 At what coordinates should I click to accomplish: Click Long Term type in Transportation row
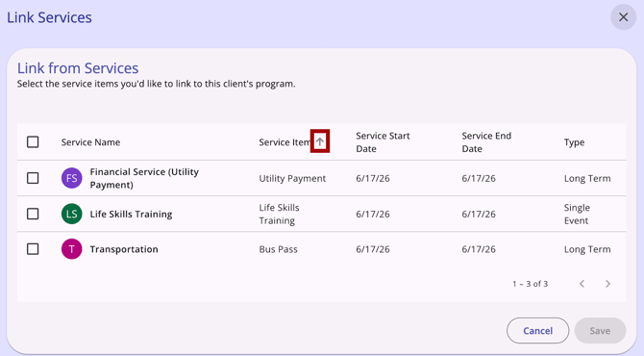[587, 249]
